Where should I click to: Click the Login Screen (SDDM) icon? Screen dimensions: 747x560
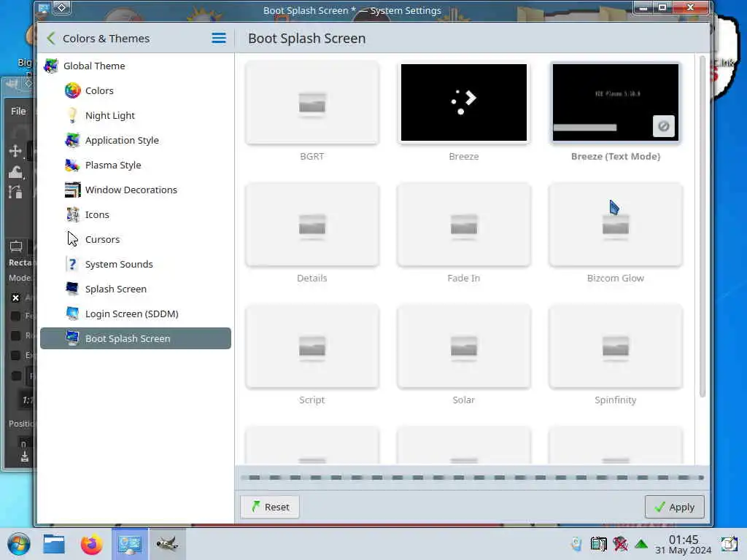(72, 314)
